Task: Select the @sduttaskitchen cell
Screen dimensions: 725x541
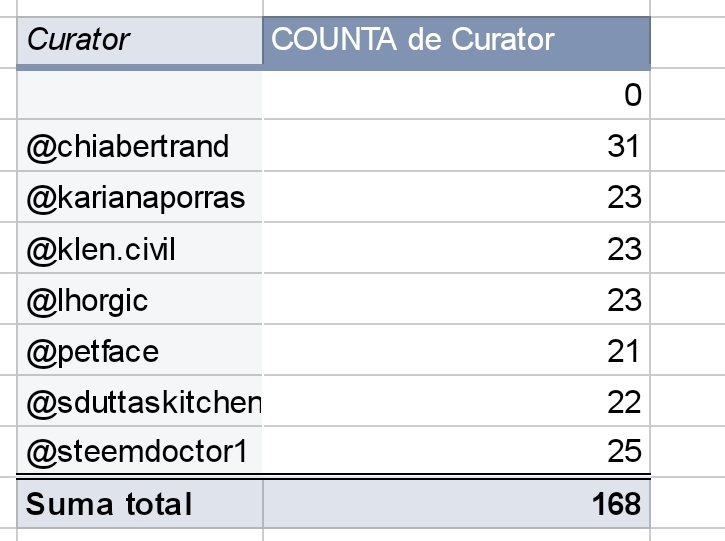Action: click(x=140, y=401)
